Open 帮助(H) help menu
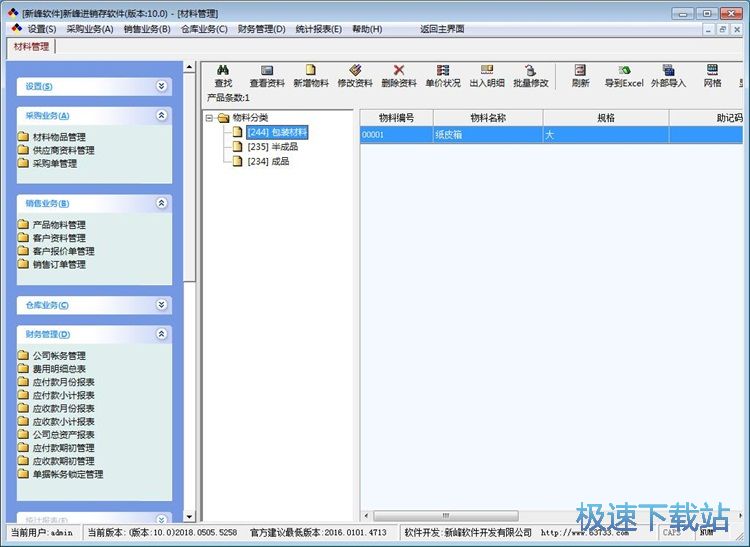The width and height of the screenshot is (750, 547). pyautogui.click(x=367, y=29)
